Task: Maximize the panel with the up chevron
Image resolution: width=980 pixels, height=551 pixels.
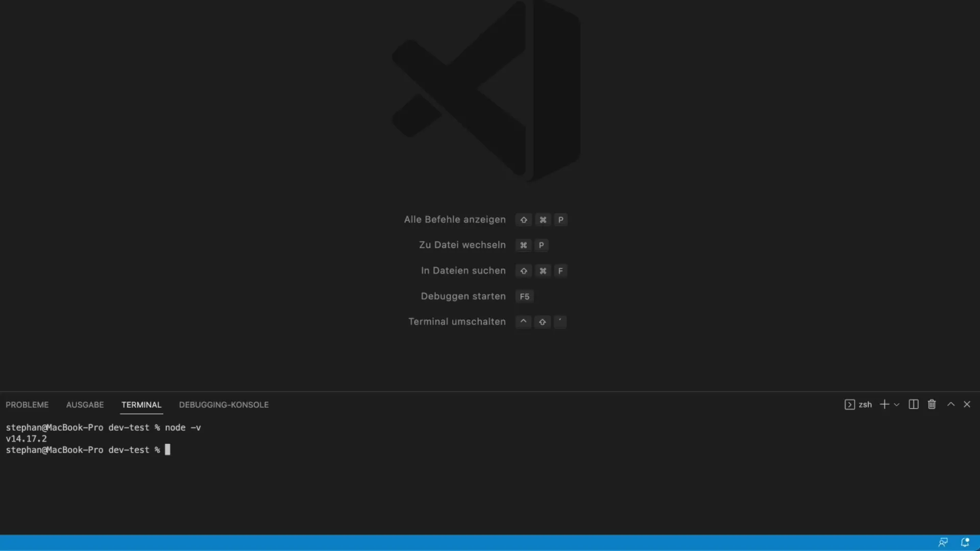Action: point(951,404)
